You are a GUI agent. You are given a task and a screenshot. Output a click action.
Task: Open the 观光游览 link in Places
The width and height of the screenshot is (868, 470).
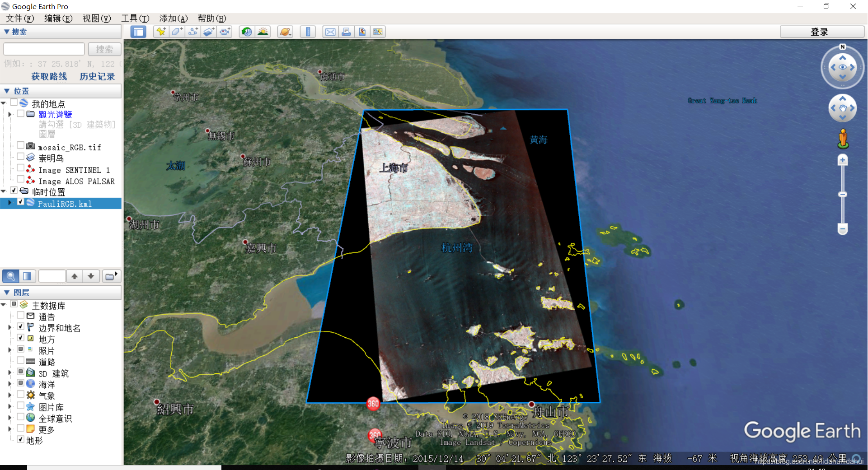55,114
